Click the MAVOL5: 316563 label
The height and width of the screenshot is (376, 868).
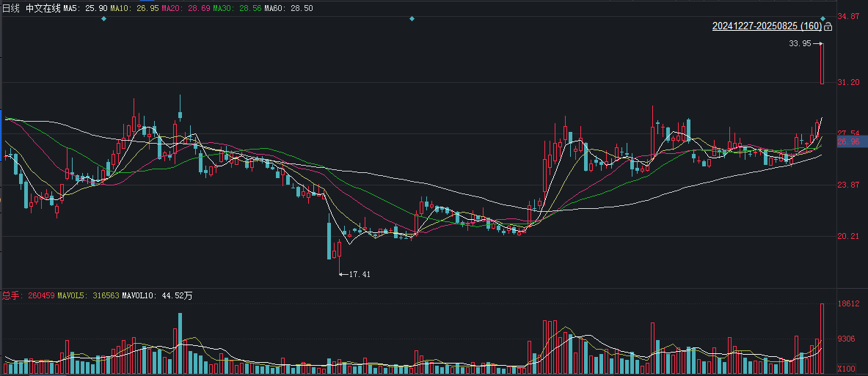tap(88, 296)
